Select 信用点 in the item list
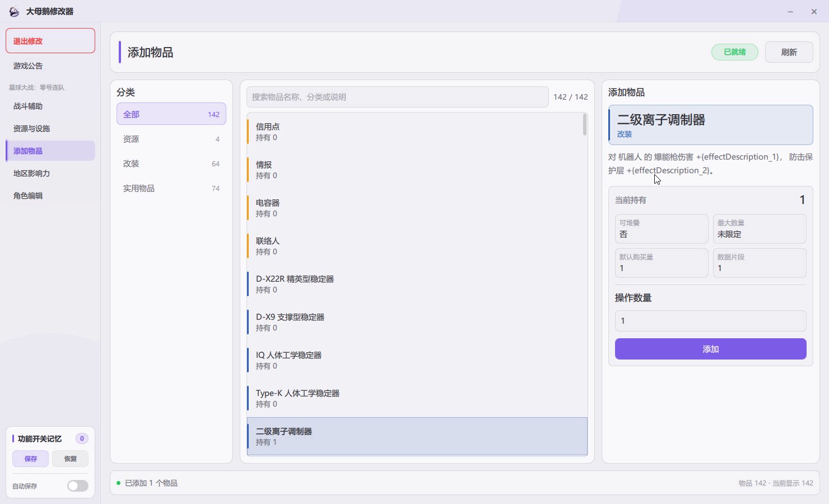The height and width of the screenshot is (504, 829). (x=414, y=132)
